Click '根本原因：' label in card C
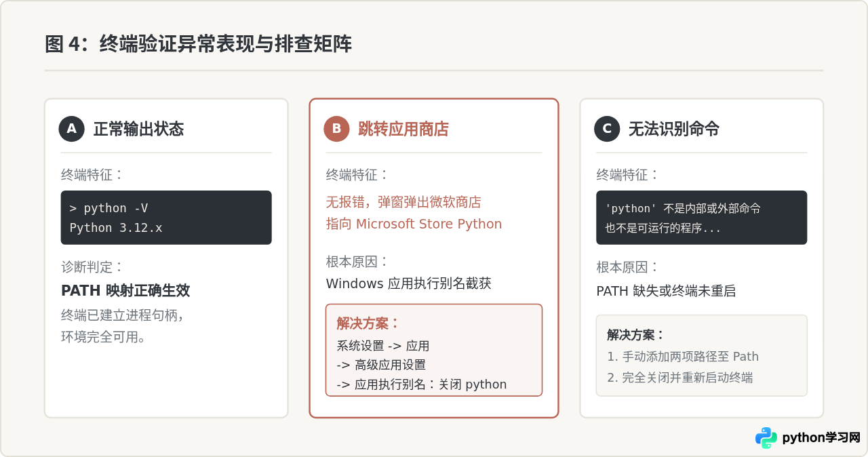Image resolution: width=868 pixels, height=457 pixels. click(x=628, y=267)
